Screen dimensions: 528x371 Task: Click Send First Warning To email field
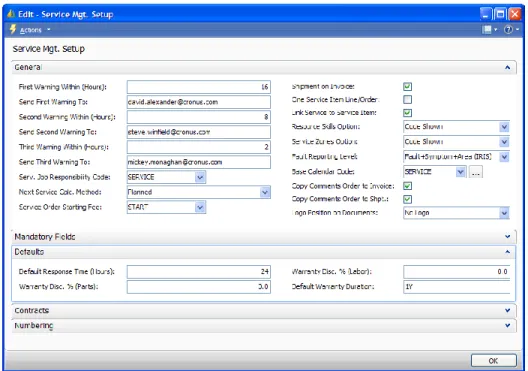point(199,102)
